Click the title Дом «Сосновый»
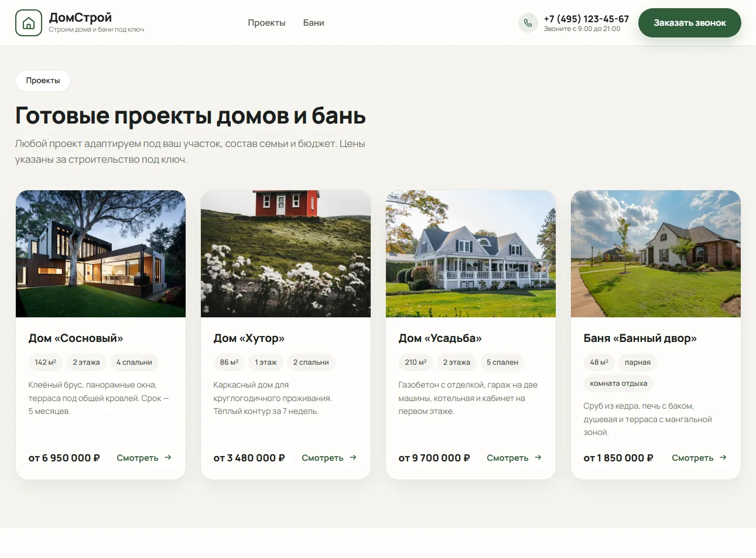The width and height of the screenshot is (756, 558). coord(76,338)
